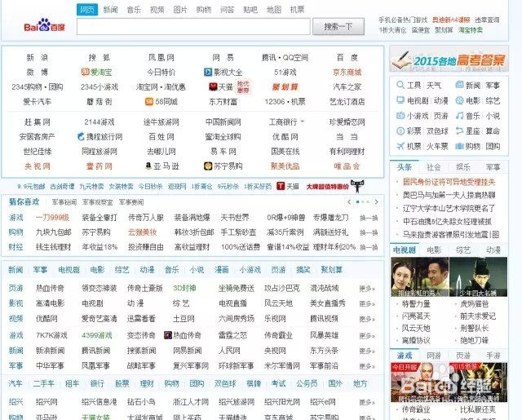Open 大牌超值特惠价 red promo link

click(x=328, y=187)
